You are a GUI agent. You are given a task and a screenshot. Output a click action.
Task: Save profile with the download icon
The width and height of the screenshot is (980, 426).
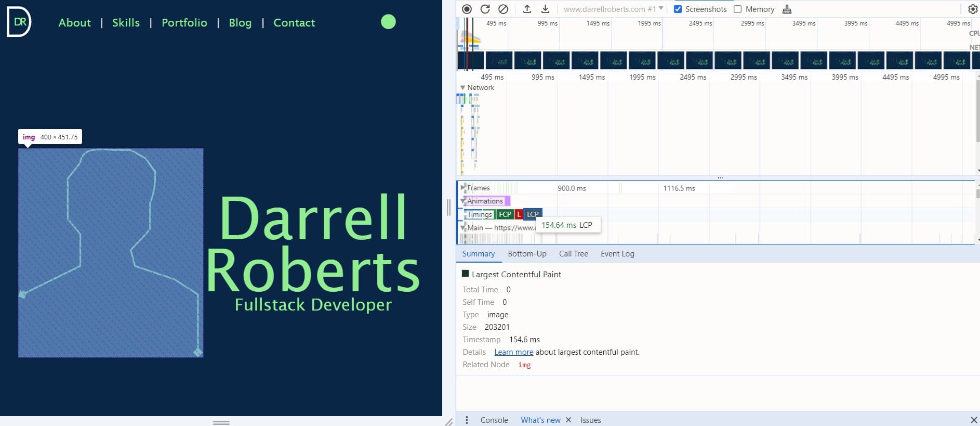(545, 9)
